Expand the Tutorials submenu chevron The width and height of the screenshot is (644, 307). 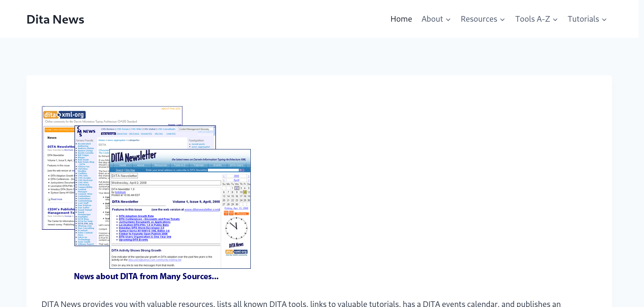click(604, 19)
